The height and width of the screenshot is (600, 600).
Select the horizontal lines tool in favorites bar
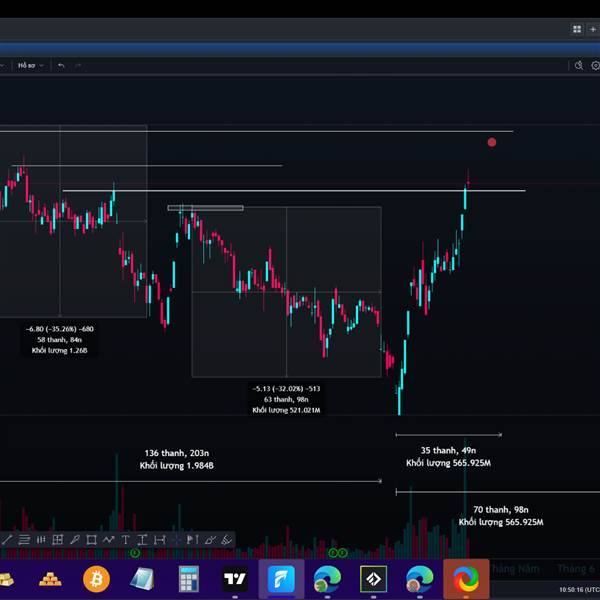(24, 540)
